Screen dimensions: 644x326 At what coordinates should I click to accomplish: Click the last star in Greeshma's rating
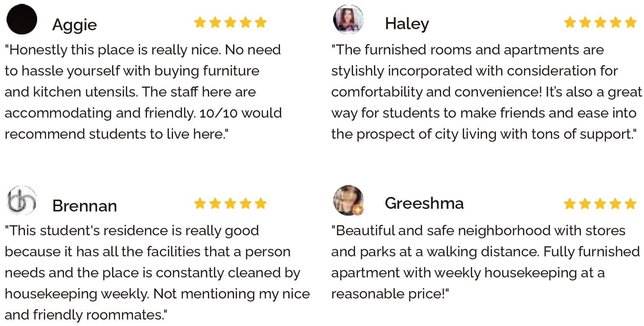(x=630, y=203)
